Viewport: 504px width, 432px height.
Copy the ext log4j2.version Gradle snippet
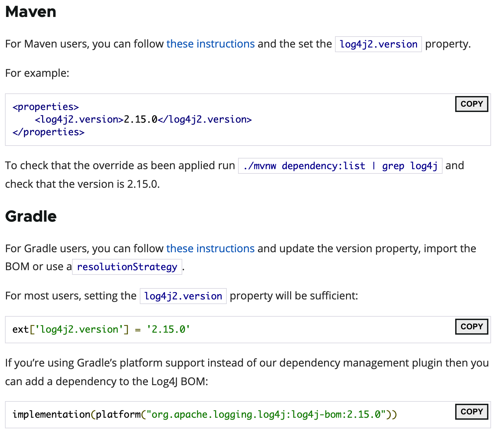click(x=471, y=327)
